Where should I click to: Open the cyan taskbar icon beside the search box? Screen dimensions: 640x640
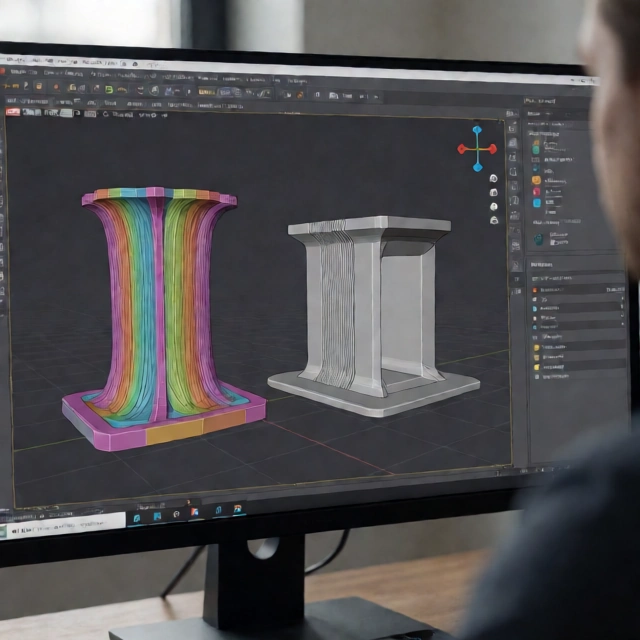137,518
